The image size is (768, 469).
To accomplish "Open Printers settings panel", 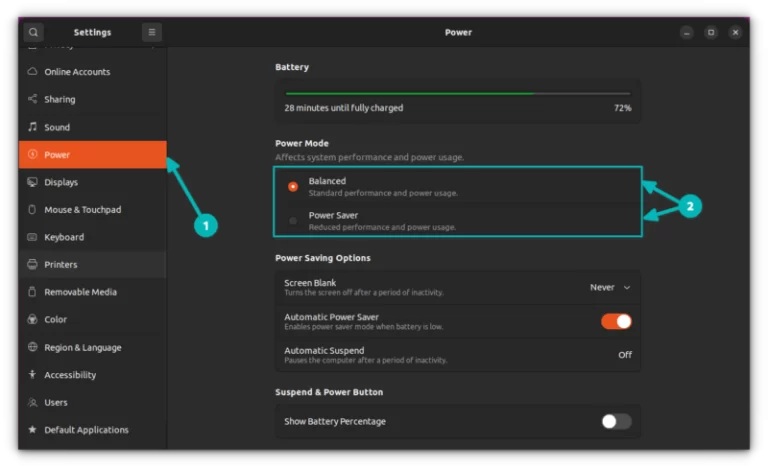I will pos(93,264).
